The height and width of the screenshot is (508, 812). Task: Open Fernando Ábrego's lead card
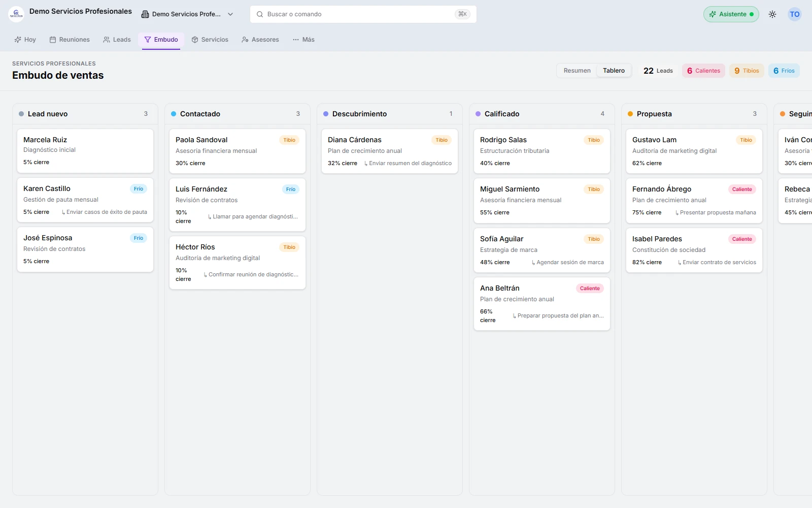[x=694, y=201]
